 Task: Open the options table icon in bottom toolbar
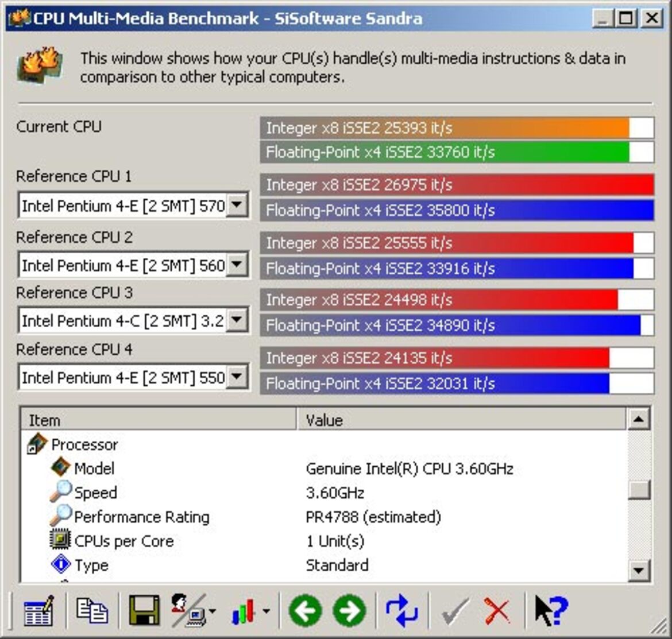pos(38,611)
